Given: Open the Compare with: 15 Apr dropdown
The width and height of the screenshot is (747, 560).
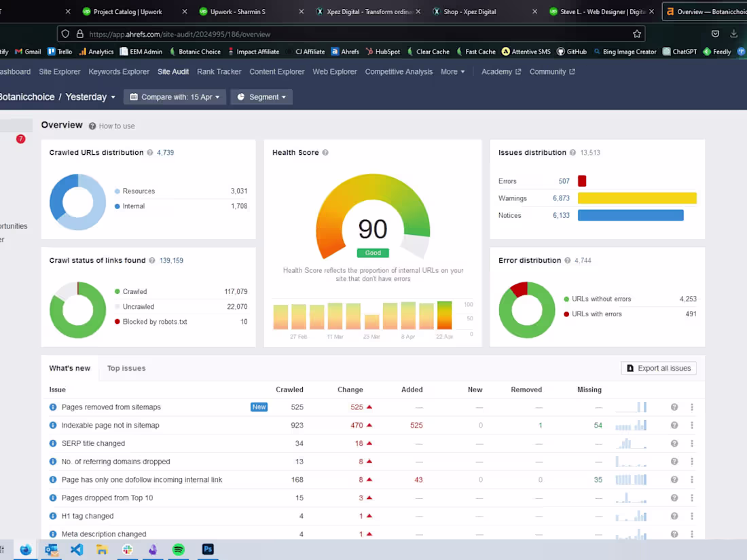Looking at the screenshot, I should click(x=175, y=97).
